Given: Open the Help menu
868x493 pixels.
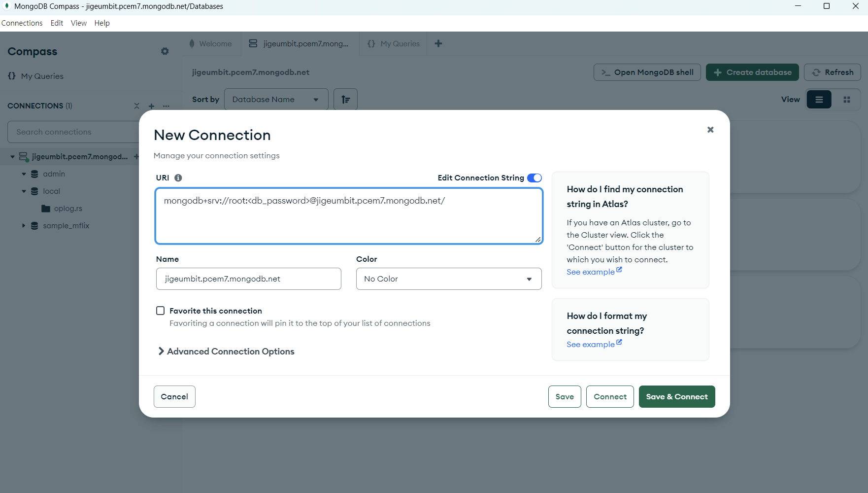Looking at the screenshot, I should pos(102,23).
